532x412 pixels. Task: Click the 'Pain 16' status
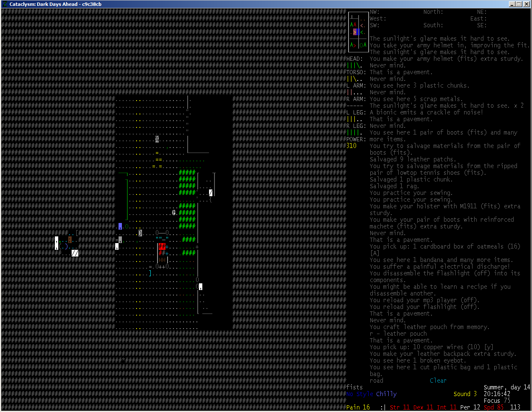358,407
